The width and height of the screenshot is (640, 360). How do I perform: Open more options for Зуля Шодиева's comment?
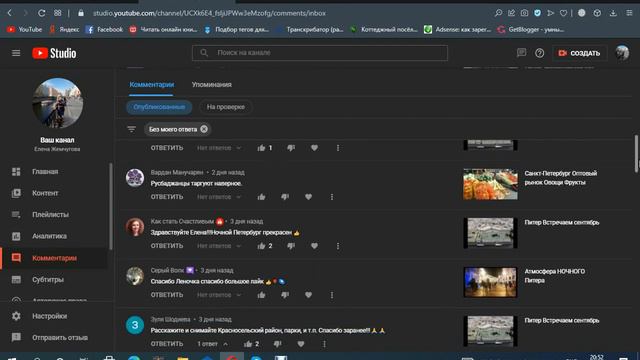point(324,344)
